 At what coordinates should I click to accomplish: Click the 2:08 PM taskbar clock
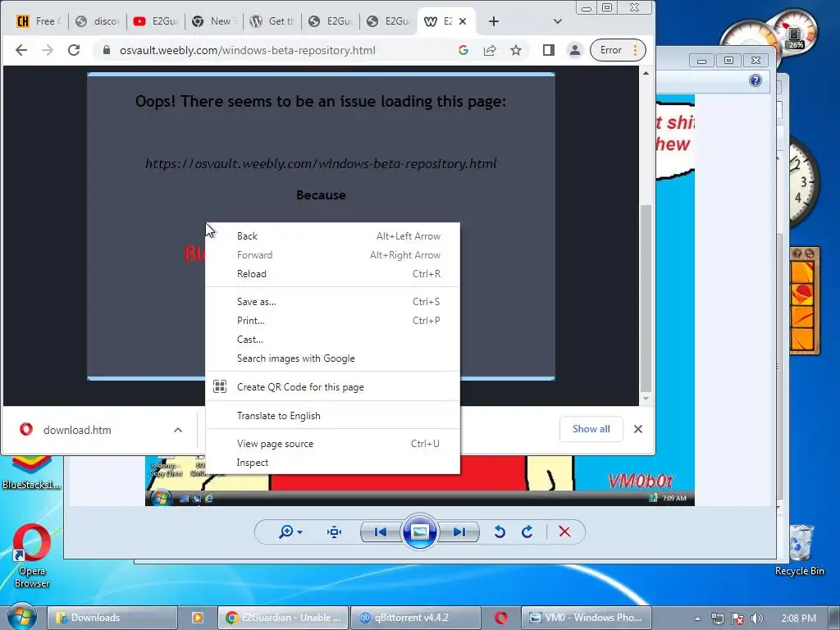(x=798, y=619)
